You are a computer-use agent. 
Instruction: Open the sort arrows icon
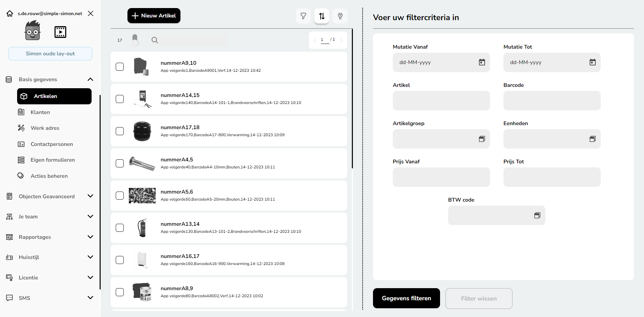coord(322,16)
